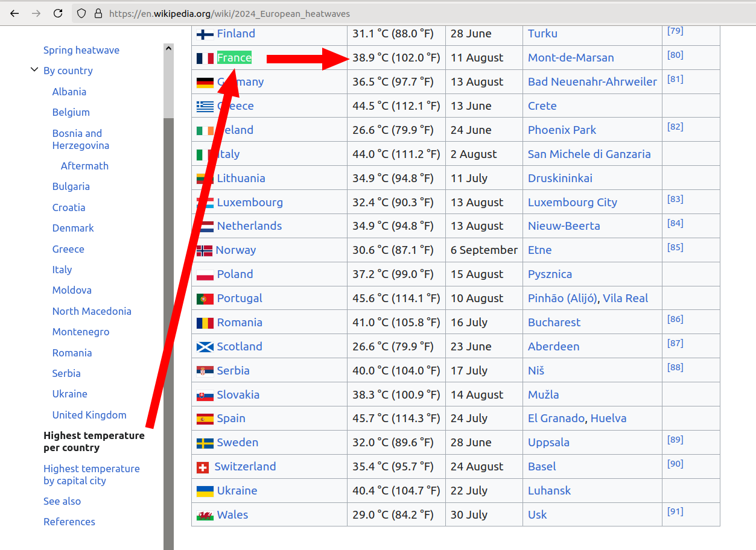Screen dimensions: 756x550
Task: Open the Crete article link
Action: (542, 106)
